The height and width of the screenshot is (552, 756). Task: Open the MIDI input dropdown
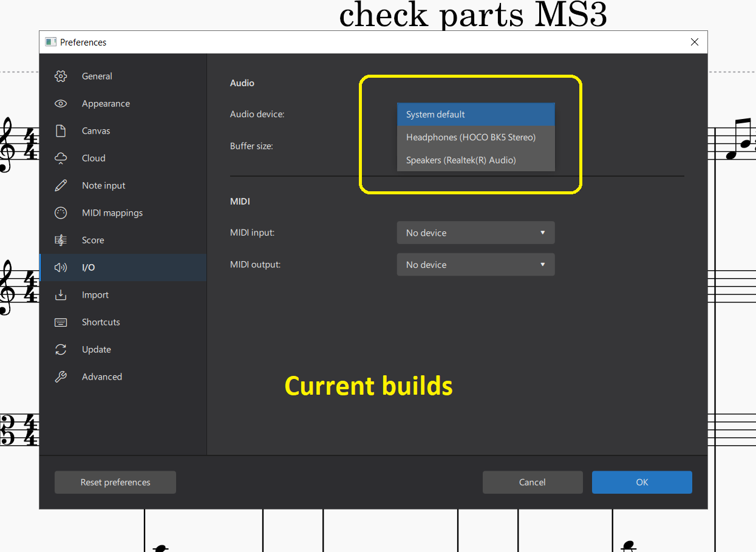tap(475, 233)
